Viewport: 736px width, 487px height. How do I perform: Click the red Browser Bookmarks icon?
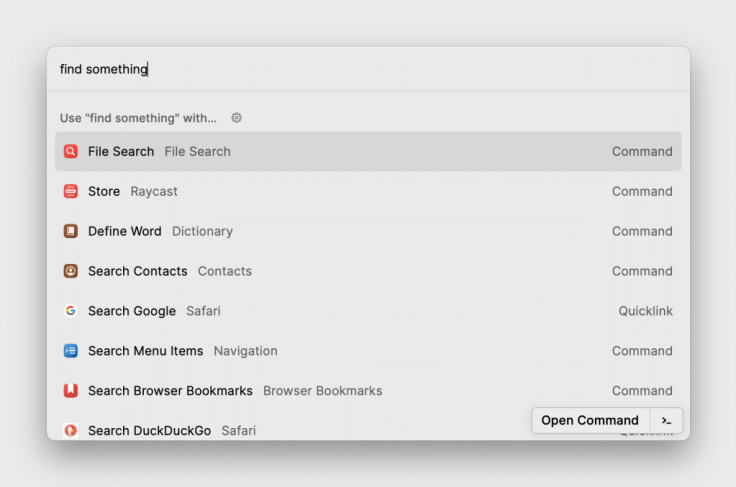tap(71, 391)
